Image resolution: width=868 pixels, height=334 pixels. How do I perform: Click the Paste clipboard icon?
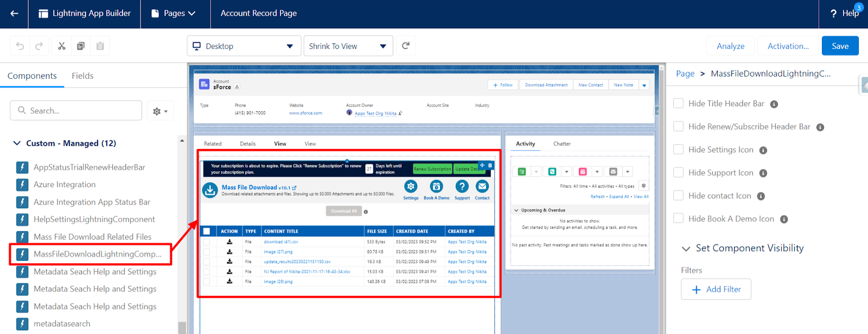coord(100,46)
